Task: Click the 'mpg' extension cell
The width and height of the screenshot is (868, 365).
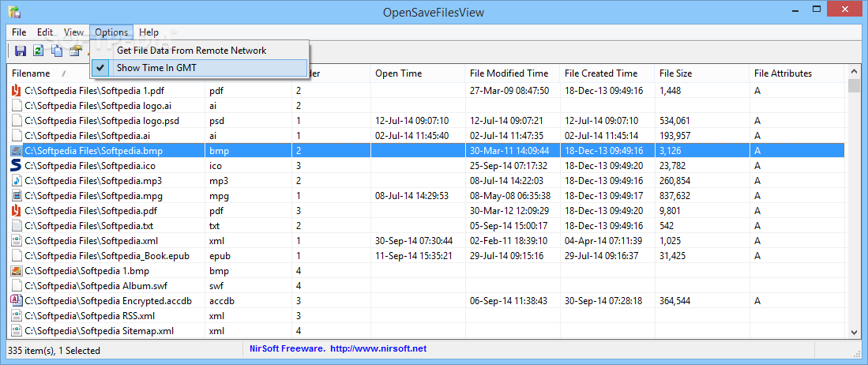Action: [x=248, y=195]
